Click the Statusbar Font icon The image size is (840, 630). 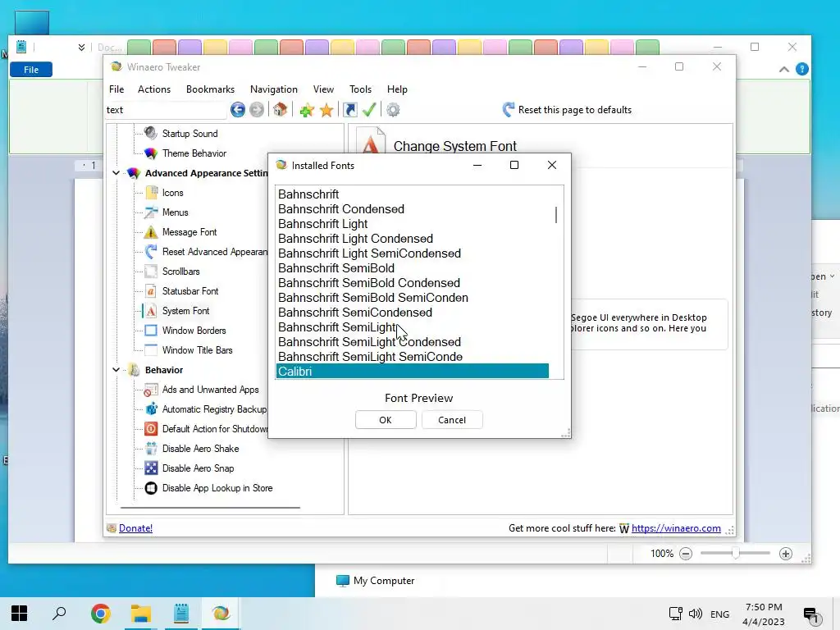click(x=151, y=291)
